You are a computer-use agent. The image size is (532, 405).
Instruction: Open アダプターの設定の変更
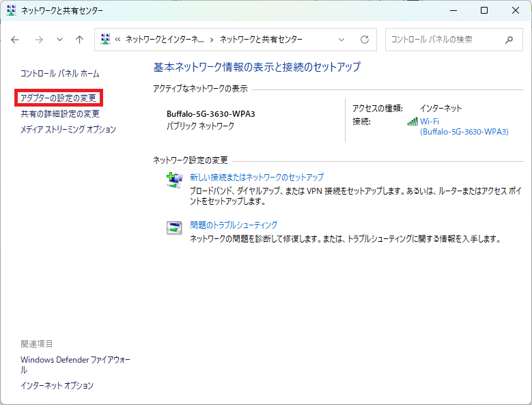click(x=58, y=98)
